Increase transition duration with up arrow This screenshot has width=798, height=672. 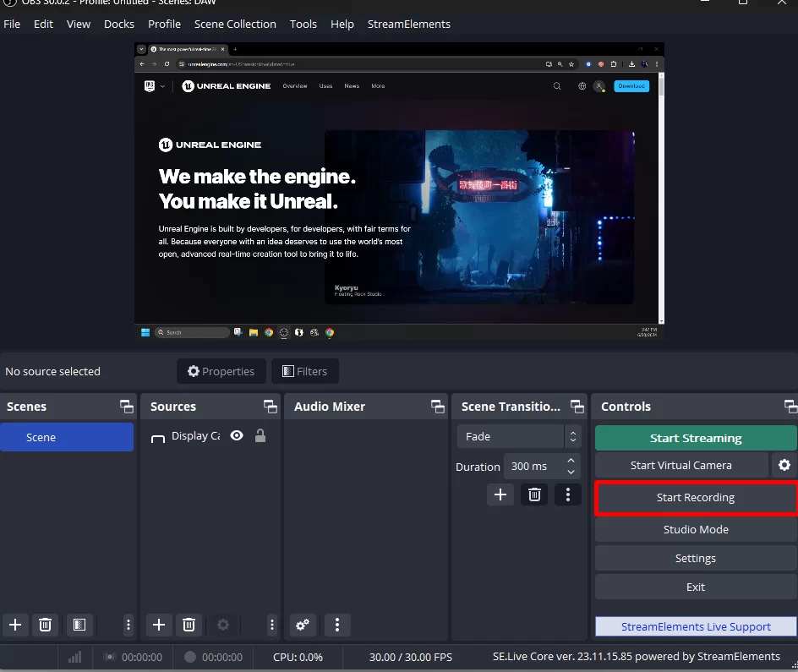(571, 461)
